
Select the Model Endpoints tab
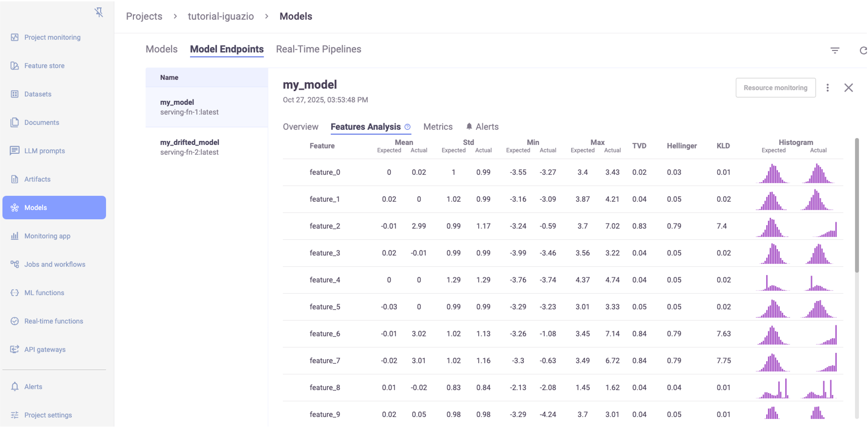(227, 49)
